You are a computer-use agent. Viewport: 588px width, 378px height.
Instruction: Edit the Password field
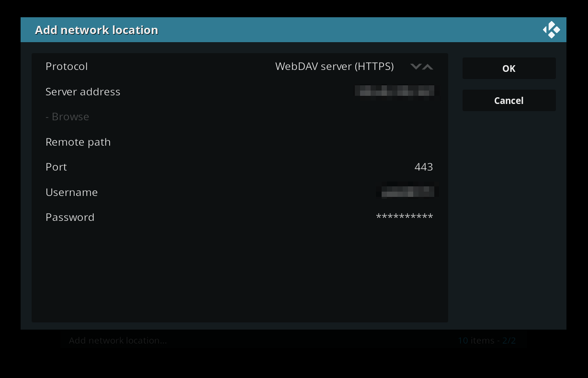[240, 217]
